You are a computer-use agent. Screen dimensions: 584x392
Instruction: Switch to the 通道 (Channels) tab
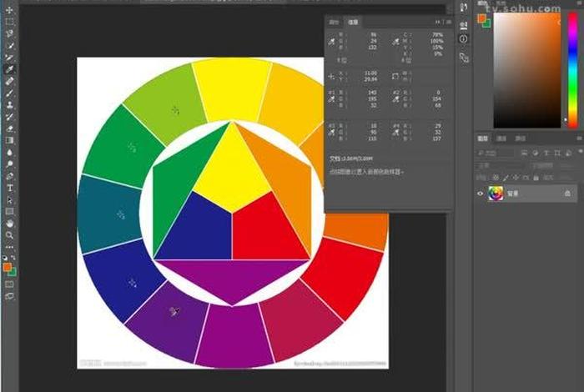[501, 138]
